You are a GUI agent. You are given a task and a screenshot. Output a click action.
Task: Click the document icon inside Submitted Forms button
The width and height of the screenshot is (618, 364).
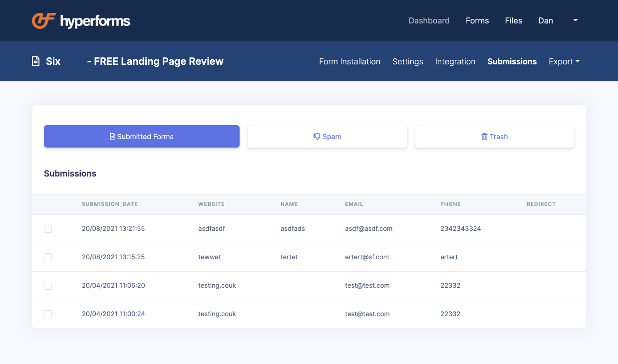click(x=113, y=136)
